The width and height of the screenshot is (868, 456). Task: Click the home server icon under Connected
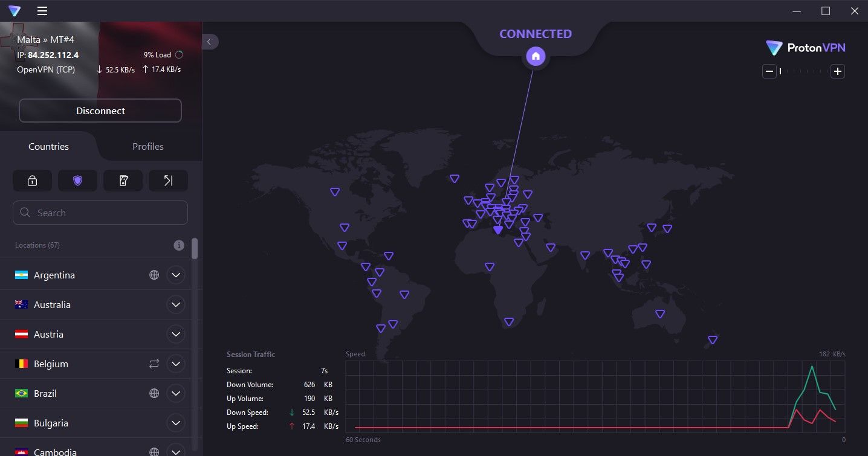click(x=535, y=56)
